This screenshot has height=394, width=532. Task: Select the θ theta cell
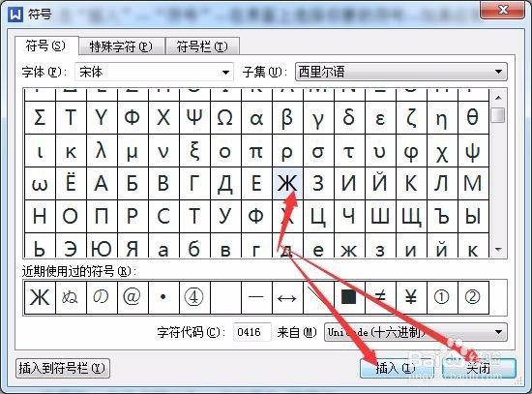click(x=473, y=117)
